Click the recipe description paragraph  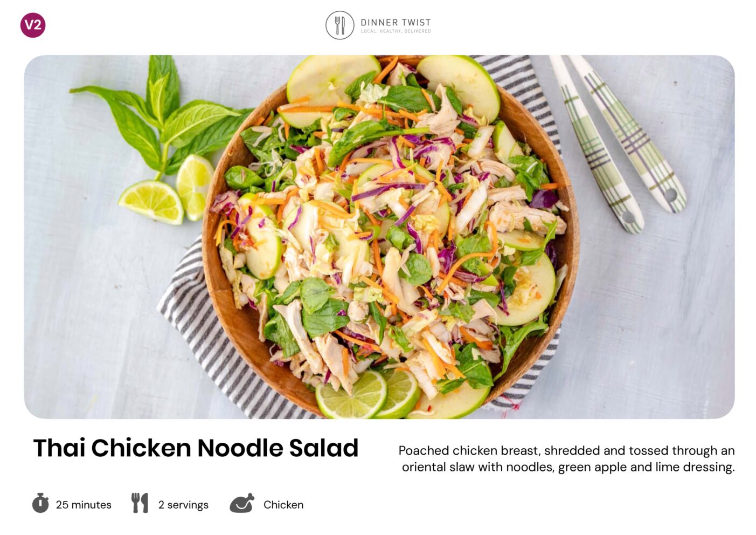click(567, 458)
